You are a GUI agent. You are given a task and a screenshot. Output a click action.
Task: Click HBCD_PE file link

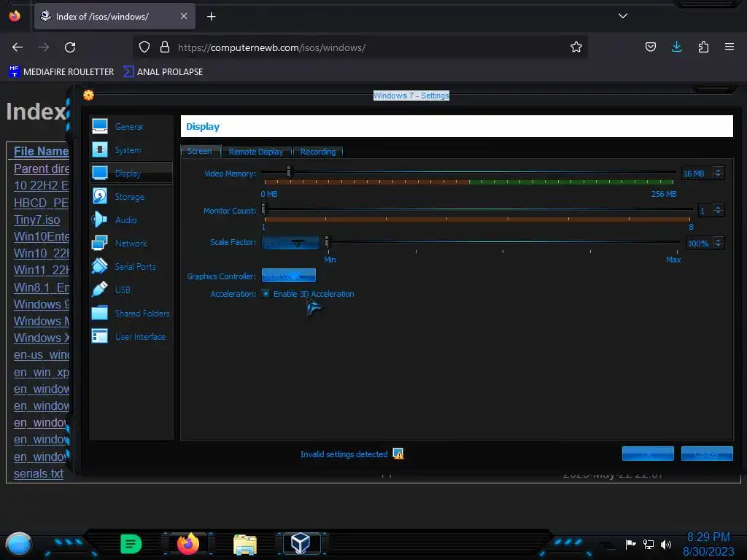[42, 203]
